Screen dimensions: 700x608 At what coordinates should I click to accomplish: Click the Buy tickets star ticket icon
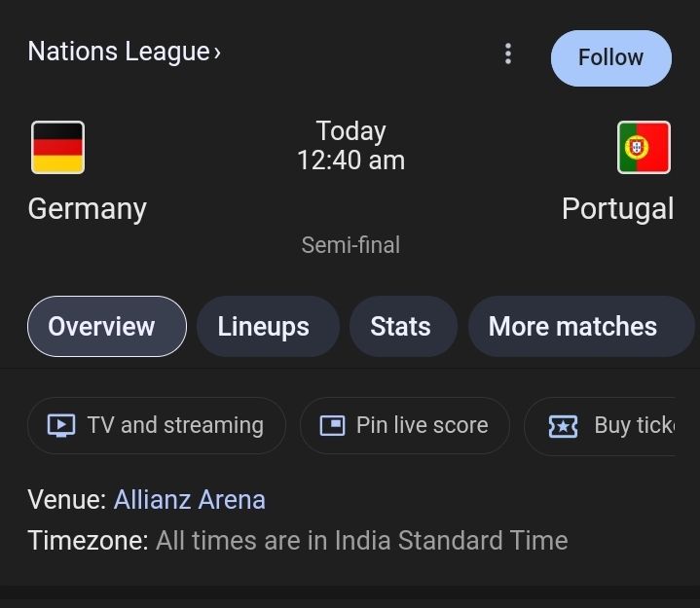tap(563, 426)
